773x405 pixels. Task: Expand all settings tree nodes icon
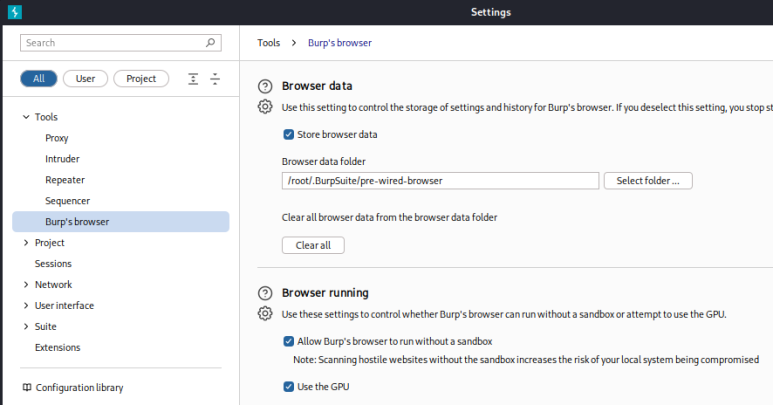pyautogui.click(x=193, y=79)
